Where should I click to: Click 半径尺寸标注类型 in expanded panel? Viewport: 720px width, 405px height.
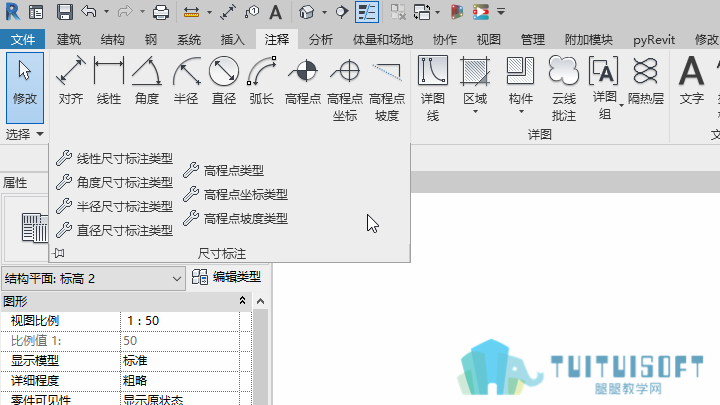point(114,206)
